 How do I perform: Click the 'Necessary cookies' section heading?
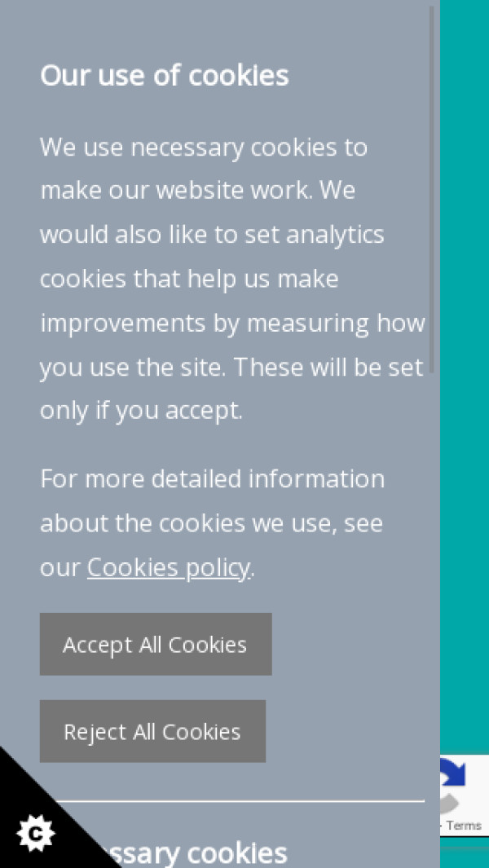coord(204,853)
